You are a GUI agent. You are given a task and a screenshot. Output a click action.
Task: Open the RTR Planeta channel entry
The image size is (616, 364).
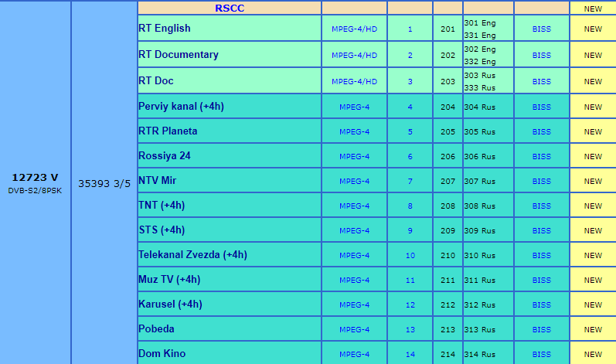pos(168,131)
